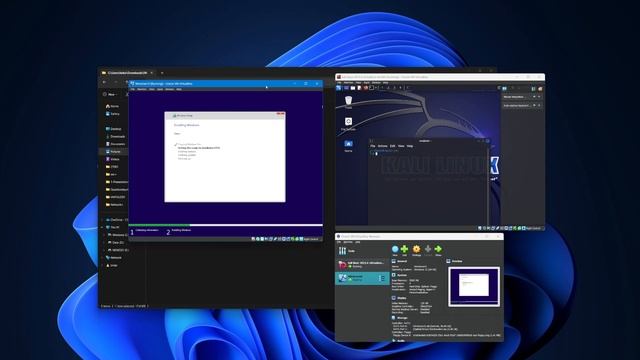Open Machine menu in VirtualBox Manager

coord(348,242)
